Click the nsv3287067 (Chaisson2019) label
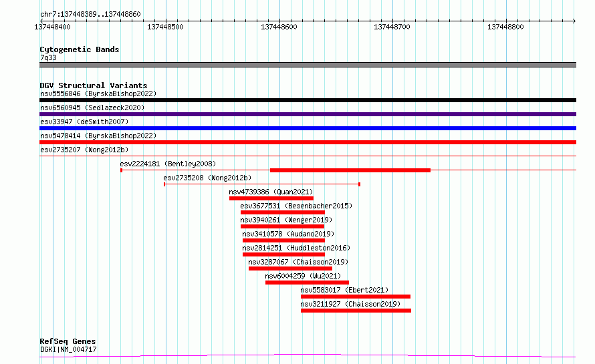Image resolution: width=595 pixels, height=364 pixels. pos(298,262)
